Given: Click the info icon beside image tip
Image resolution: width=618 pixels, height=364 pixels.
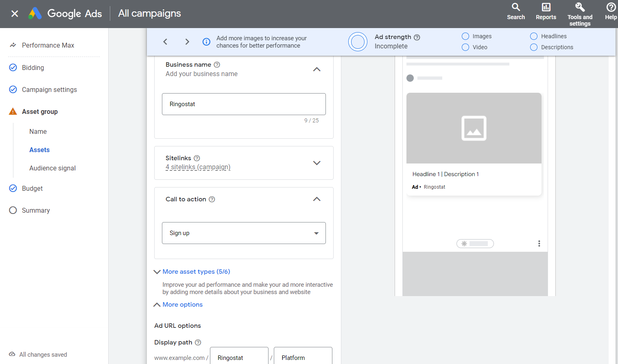Looking at the screenshot, I should coord(206,41).
